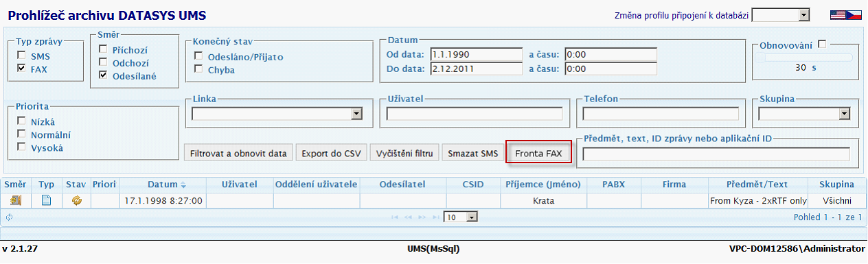The image size is (868, 264).
Task: Sort by Datum column arrow
Action: coord(183,185)
